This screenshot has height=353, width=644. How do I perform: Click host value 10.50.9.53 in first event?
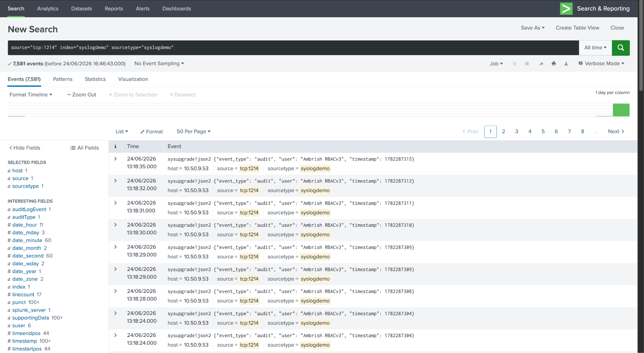pos(196,168)
